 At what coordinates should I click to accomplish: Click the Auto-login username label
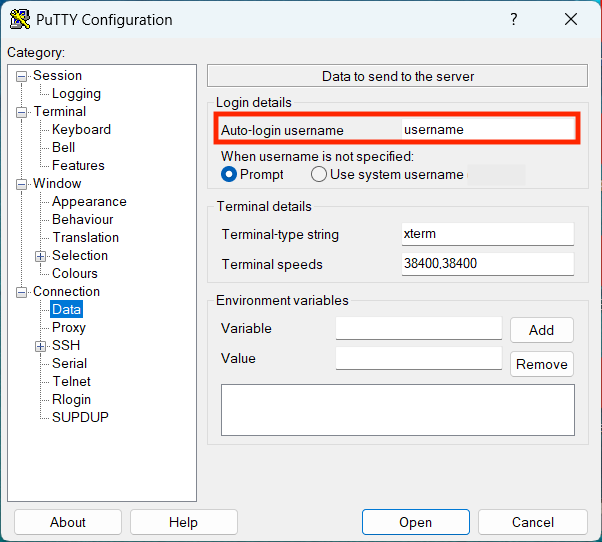tap(282, 131)
